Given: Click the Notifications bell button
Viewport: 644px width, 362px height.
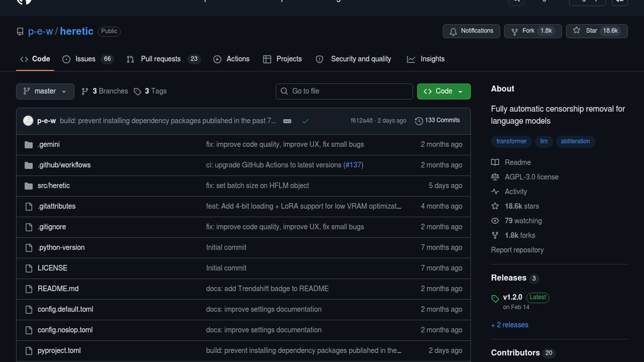Looking at the screenshot, I should pyautogui.click(x=471, y=31).
